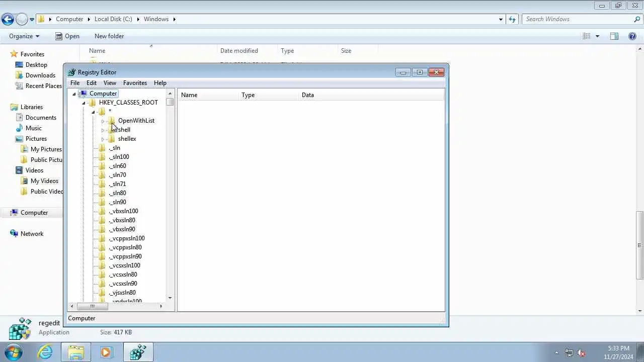Click the Explorer file list vertical scrollbar
This screenshot has width=644, height=362.
(x=640, y=245)
